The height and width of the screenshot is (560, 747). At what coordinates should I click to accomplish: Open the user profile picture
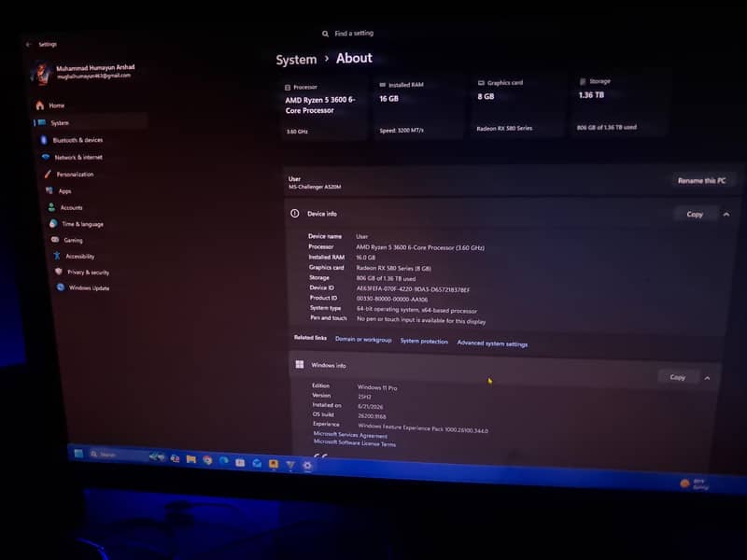click(x=42, y=73)
